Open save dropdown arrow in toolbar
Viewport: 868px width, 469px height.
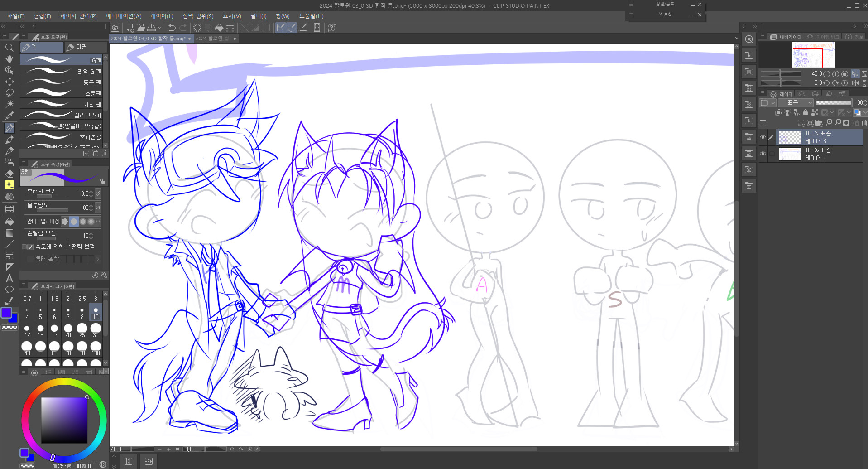coord(159,28)
